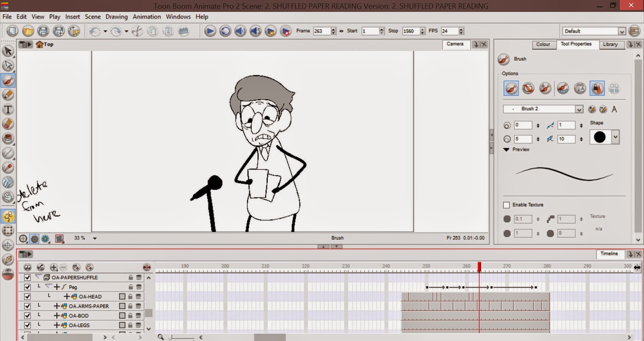Toggle the lock on OA-LEGS layer
The width and height of the screenshot is (644, 341).
pos(130,325)
